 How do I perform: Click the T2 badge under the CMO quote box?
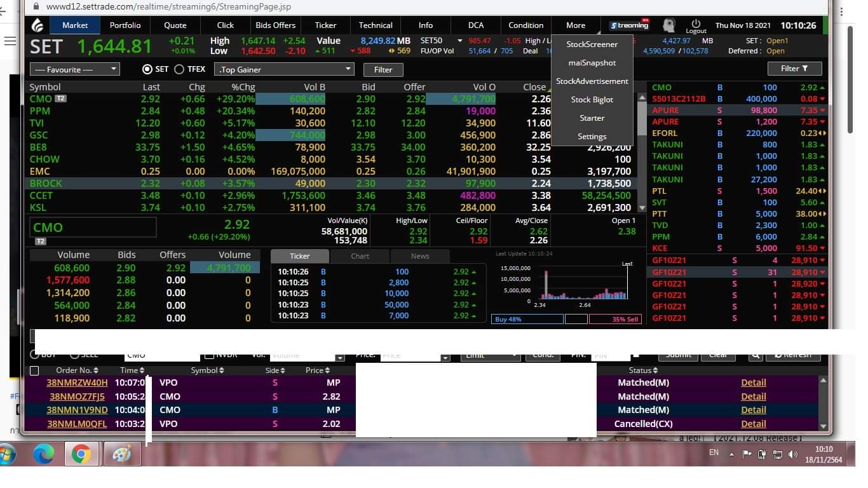pos(39,241)
